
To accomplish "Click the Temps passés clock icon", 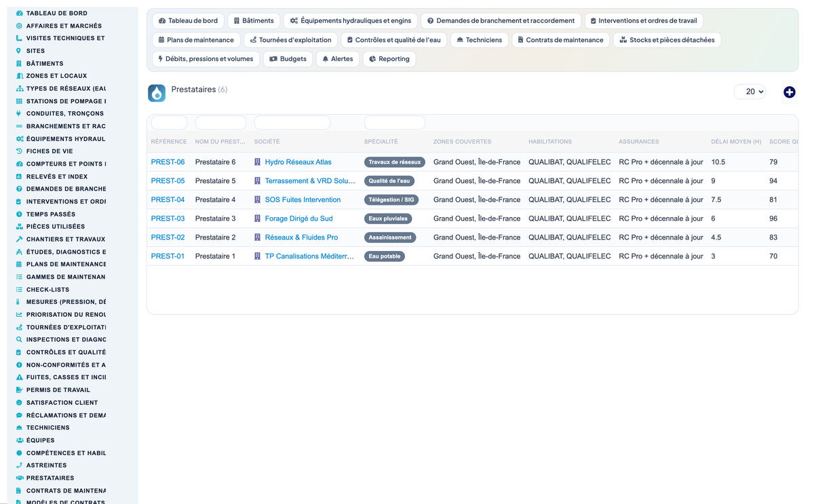I will click(19, 214).
